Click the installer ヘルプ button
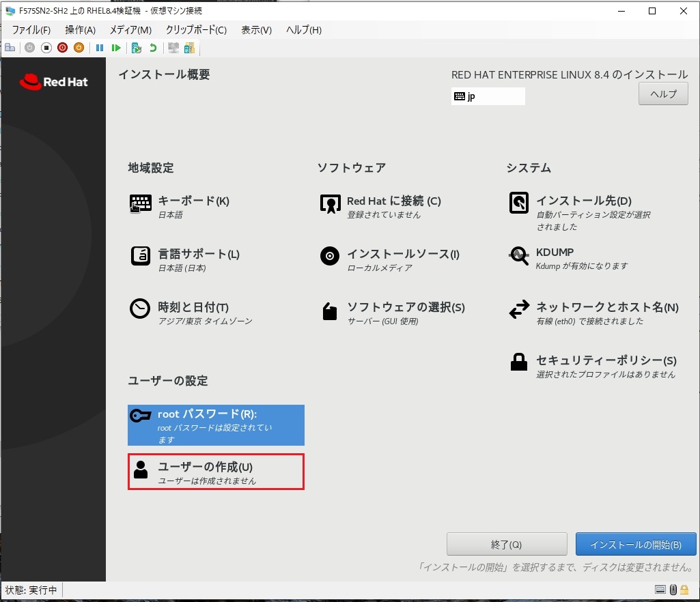This screenshot has width=700, height=602. (x=663, y=94)
